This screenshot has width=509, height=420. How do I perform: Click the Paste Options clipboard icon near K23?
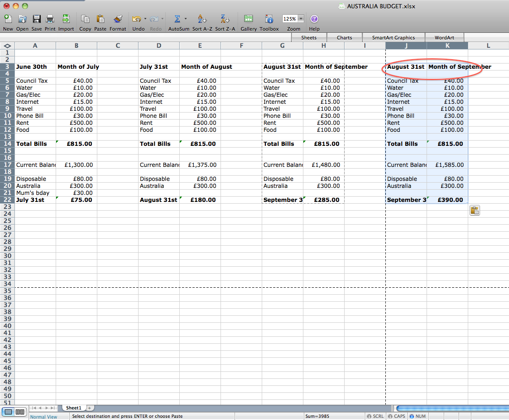click(x=475, y=211)
